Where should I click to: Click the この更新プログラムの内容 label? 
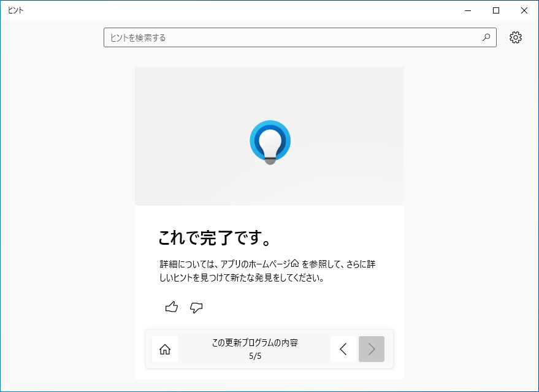pyautogui.click(x=255, y=342)
